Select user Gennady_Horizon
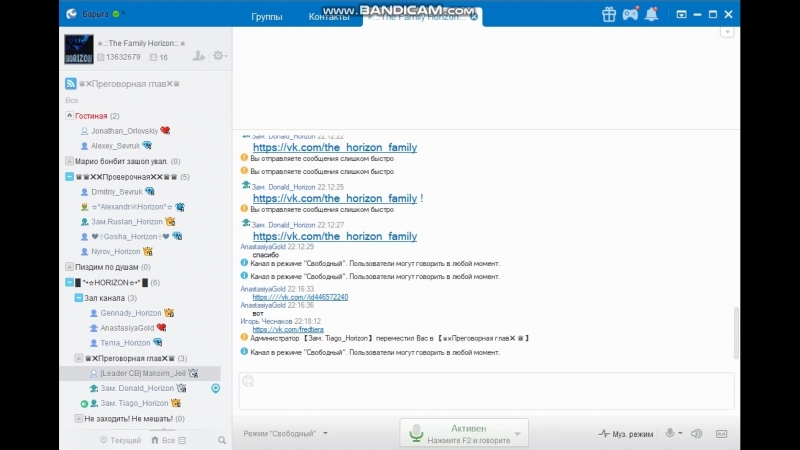This screenshot has height=450, width=800. [131, 313]
